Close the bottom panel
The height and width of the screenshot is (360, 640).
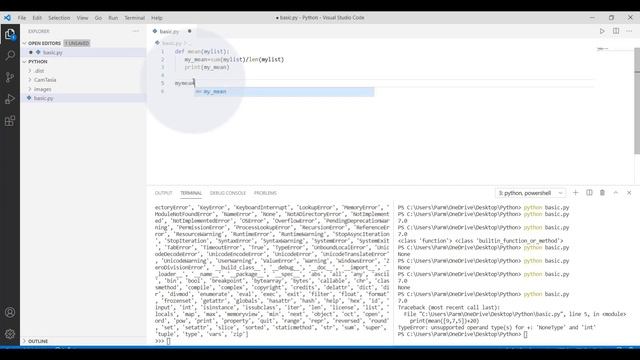[x=629, y=193]
